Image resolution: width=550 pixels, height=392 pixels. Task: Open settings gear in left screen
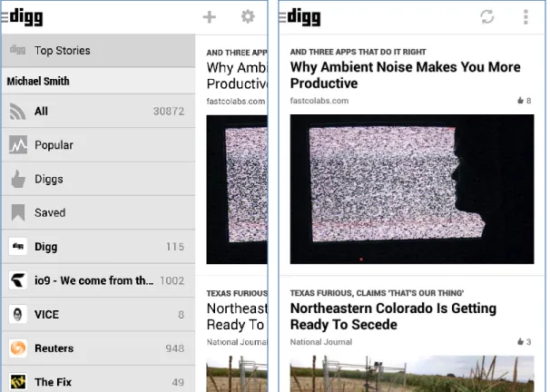tap(248, 16)
